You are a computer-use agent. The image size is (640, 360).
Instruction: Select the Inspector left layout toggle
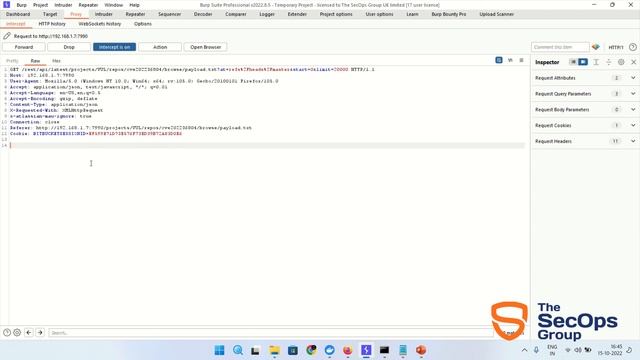click(573, 62)
